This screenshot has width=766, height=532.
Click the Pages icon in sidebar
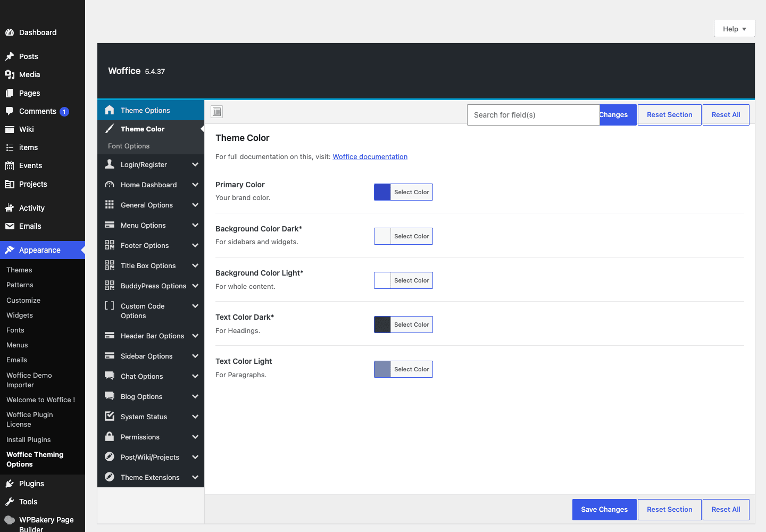10,93
